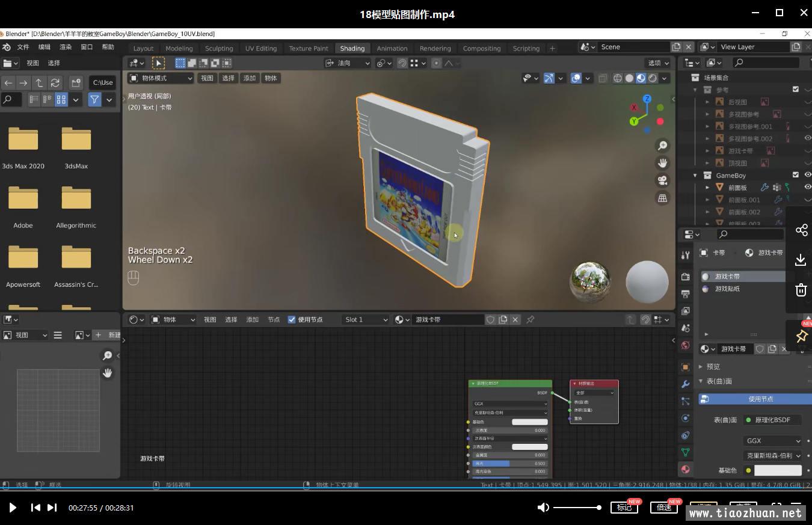
Task: Switch to the Sculpting workspace tab
Action: (x=219, y=48)
